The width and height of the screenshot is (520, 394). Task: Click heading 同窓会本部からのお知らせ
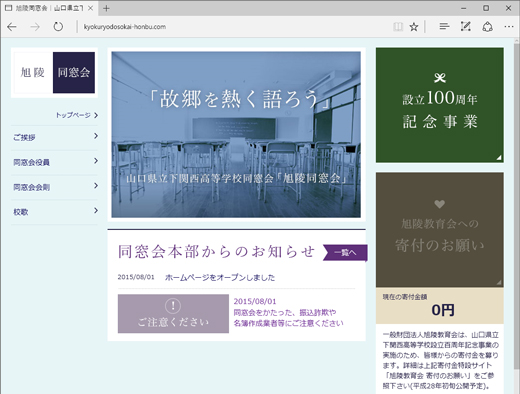(x=217, y=252)
